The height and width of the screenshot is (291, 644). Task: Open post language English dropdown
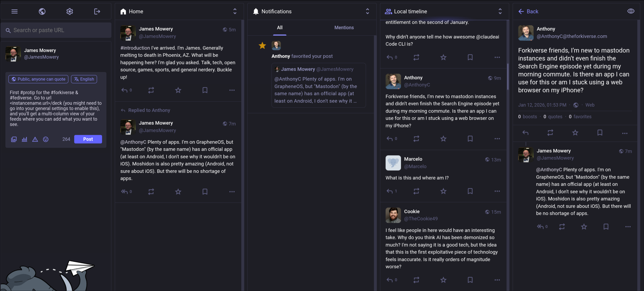(84, 79)
